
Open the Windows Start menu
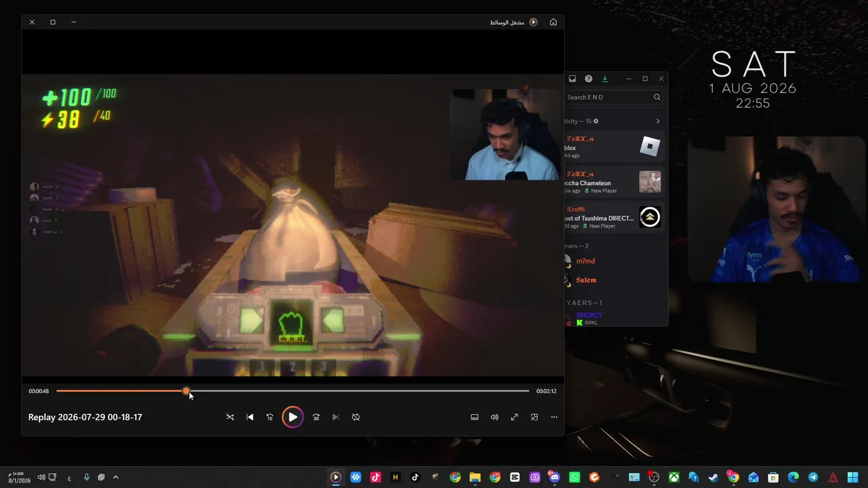pos(853,477)
